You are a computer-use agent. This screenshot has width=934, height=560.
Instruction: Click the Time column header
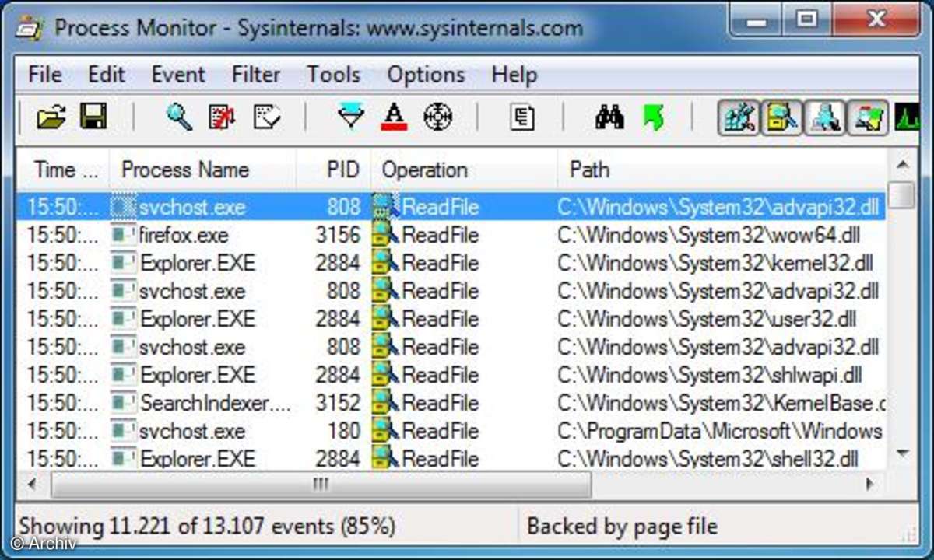[65, 170]
